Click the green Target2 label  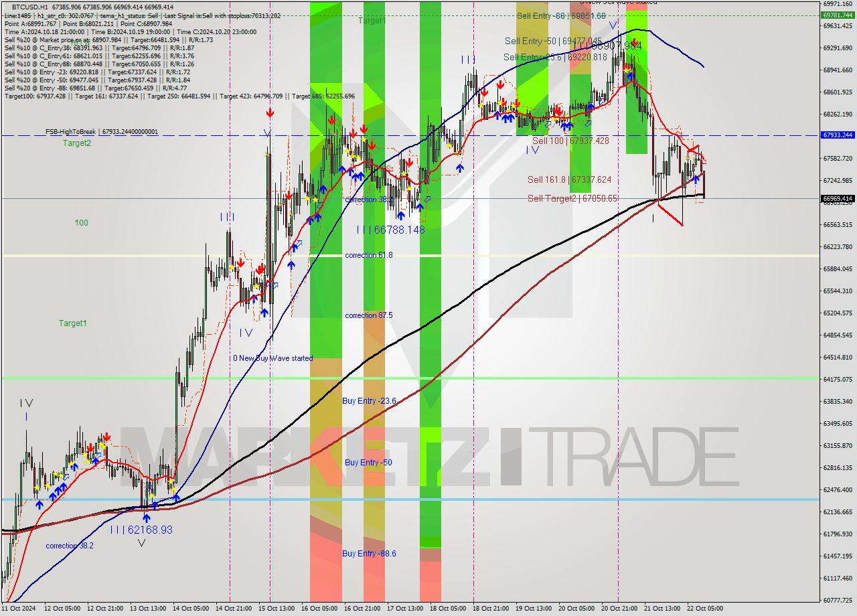coord(77,143)
